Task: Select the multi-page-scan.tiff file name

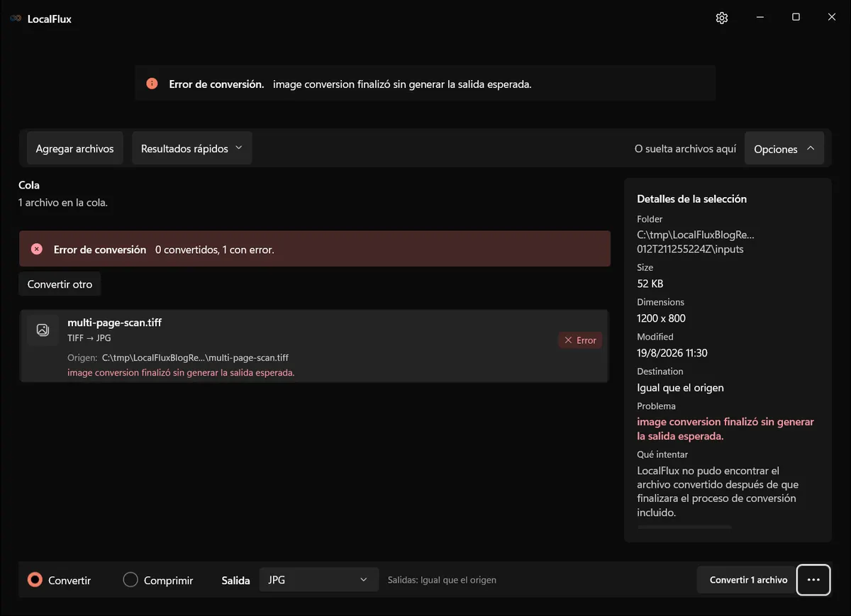Action: tap(115, 323)
